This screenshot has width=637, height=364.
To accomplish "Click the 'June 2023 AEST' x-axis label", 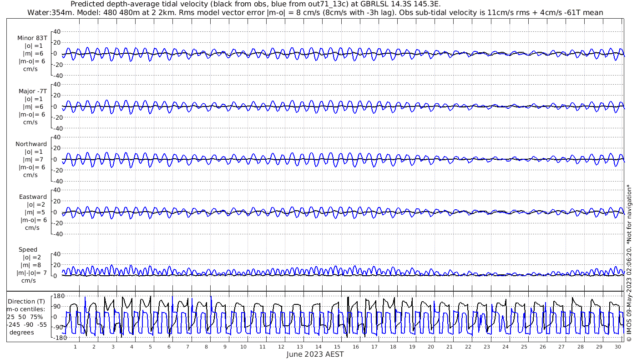I will tap(315, 354).
